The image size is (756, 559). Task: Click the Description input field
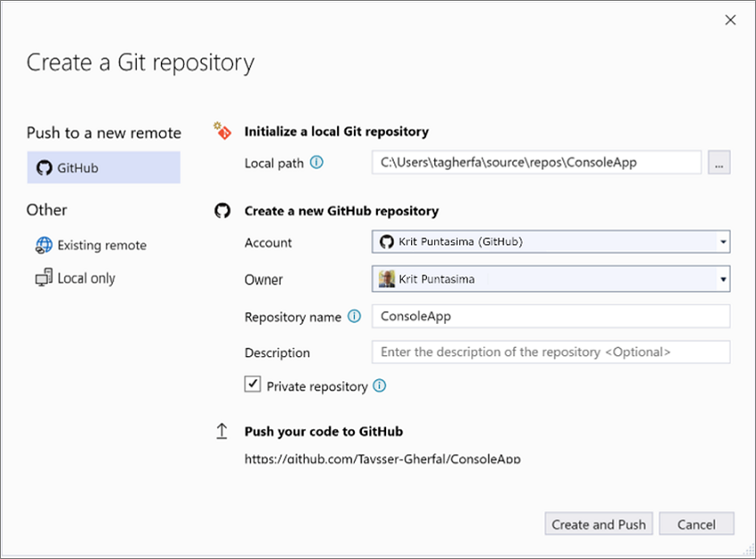550,351
